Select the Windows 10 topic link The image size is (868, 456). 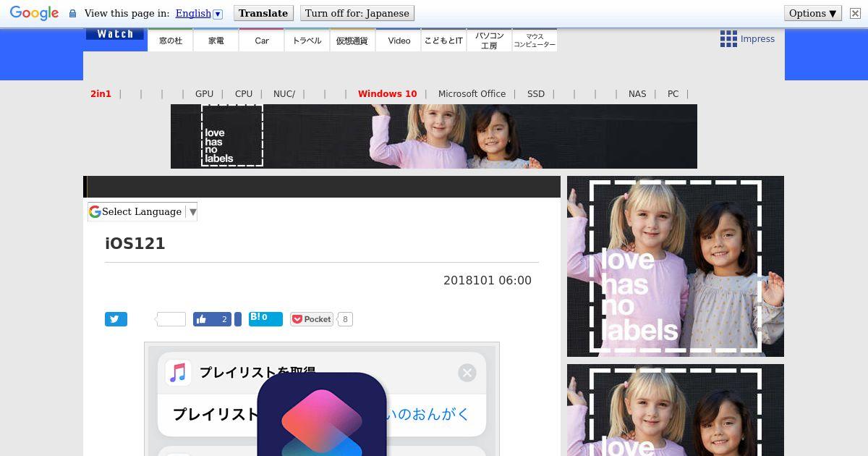click(x=388, y=94)
